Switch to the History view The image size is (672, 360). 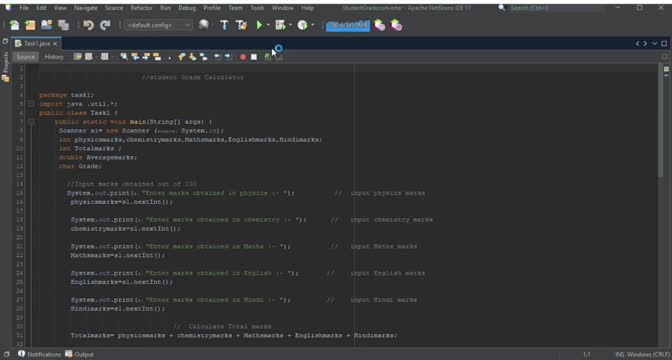tap(54, 57)
